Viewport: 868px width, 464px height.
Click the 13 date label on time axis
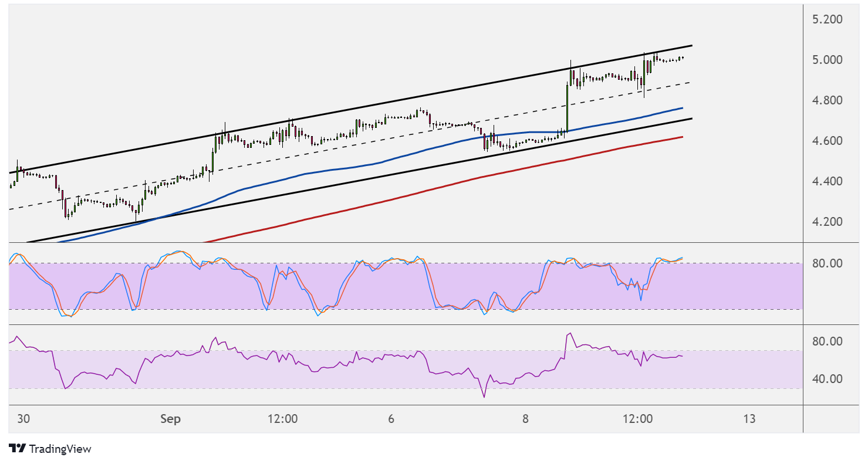tap(749, 419)
